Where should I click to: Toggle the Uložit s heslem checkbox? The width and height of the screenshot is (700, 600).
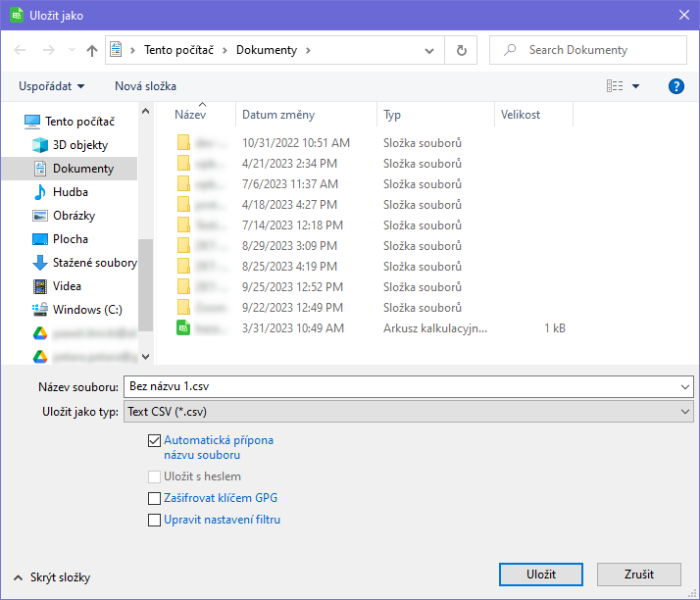(154, 476)
